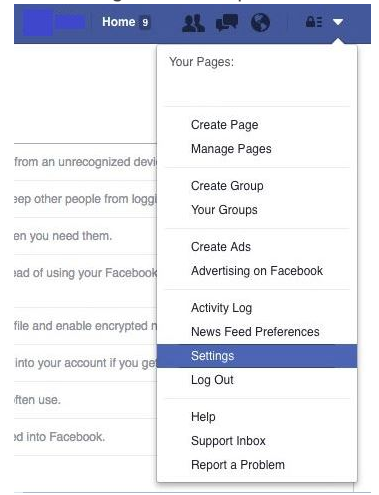Open the Messages chat icon
The width and height of the screenshot is (379, 495).
[227, 23]
